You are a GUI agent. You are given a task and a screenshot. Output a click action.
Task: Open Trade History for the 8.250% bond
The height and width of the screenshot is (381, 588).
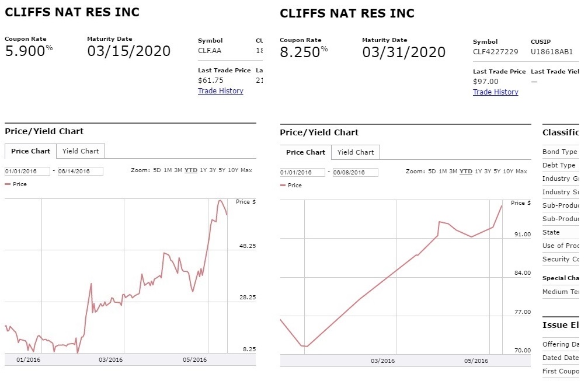click(495, 92)
